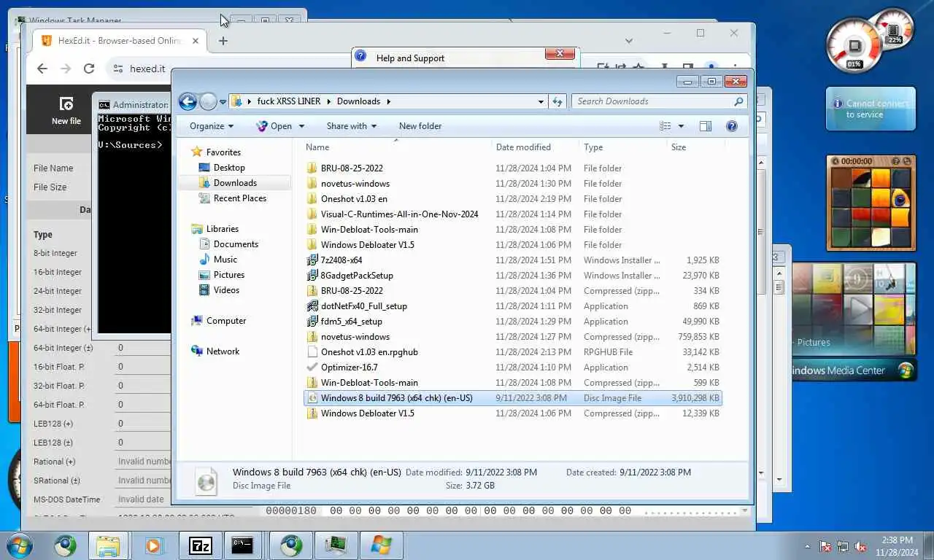
Task: Select the Oneshot v1.03 en.rpghub file
Action: click(x=512, y=352)
